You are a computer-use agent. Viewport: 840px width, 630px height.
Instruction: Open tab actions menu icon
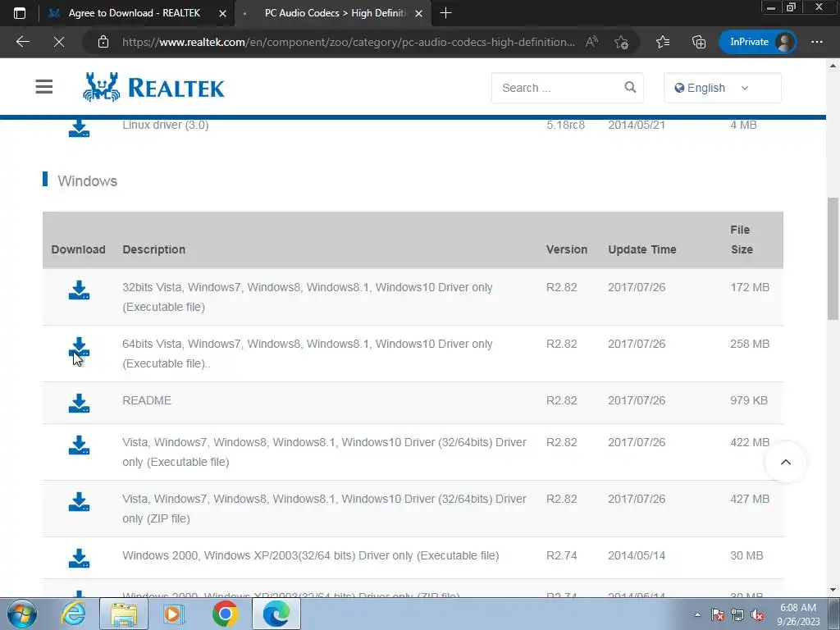(x=20, y=13)
